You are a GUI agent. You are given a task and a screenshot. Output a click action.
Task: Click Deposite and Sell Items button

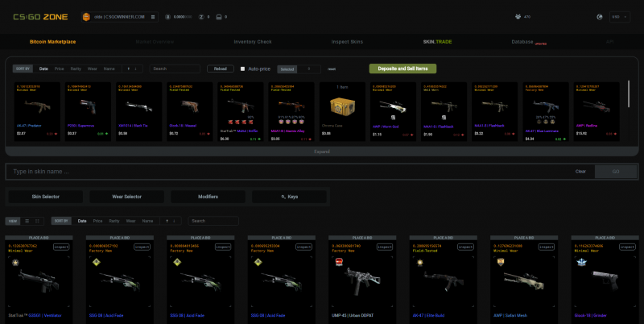(402, 69)
